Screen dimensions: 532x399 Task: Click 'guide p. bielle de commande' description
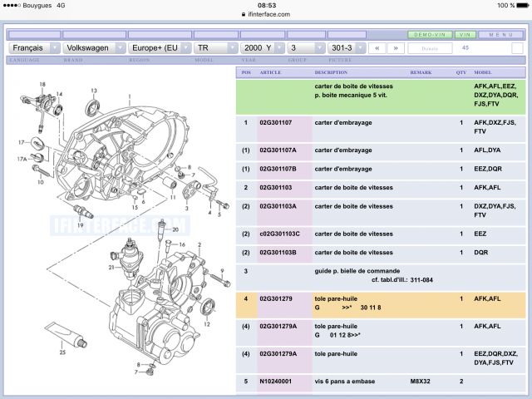point(357,271)
